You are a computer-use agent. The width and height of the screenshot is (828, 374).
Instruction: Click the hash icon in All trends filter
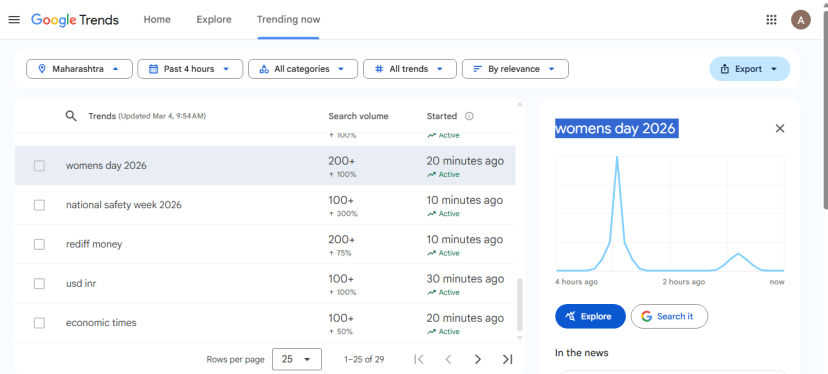[379, 69]
